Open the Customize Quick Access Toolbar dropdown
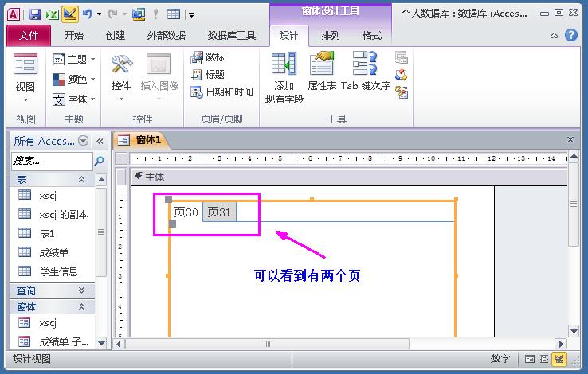 click(x=192, y=15)
